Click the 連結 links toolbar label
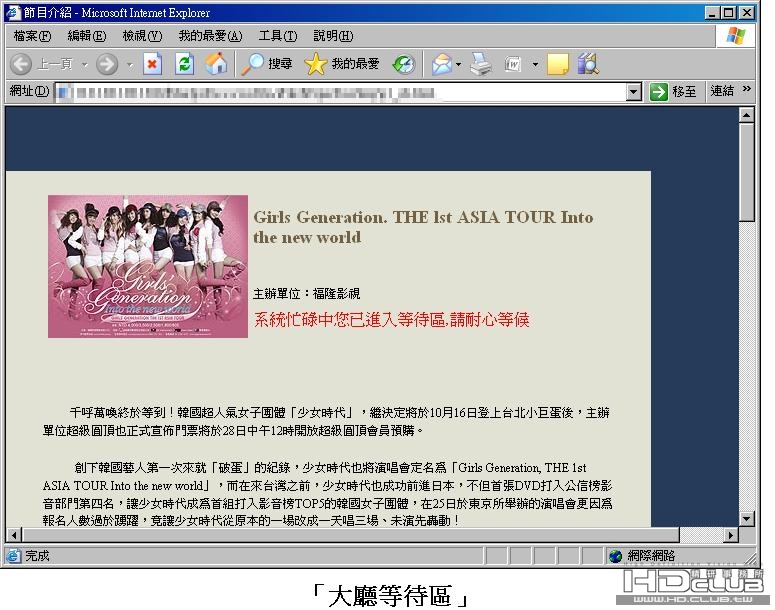This screenshot has width=775, height=610. click(722, 91)
